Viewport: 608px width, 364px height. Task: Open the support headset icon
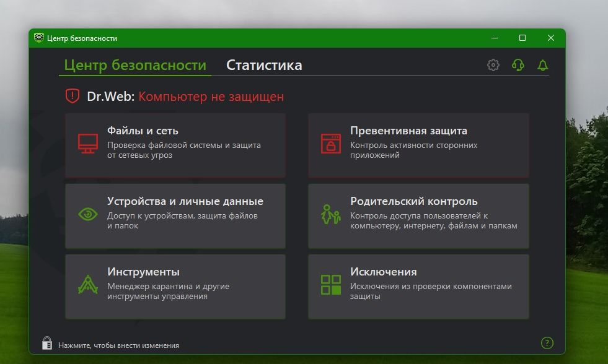pos(518,64)
